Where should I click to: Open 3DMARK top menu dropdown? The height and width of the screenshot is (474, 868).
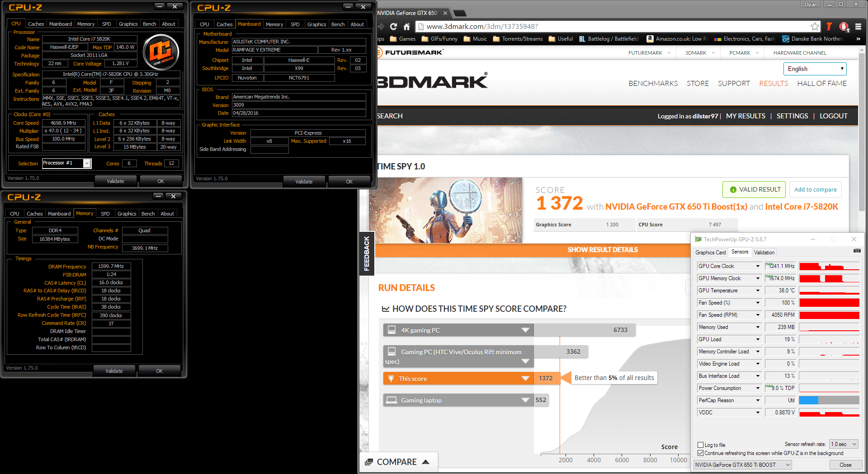click(x=700, y=53)
